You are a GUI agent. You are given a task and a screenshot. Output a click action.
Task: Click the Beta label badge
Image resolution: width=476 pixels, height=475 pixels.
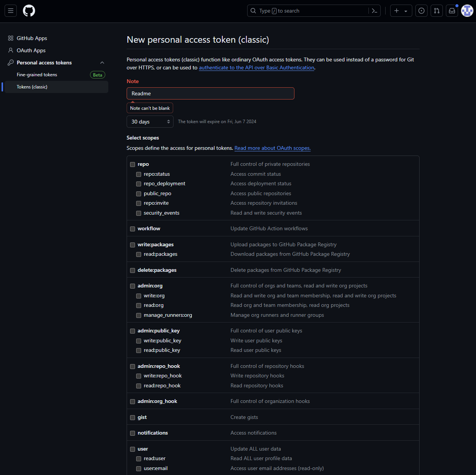[98, 75]
